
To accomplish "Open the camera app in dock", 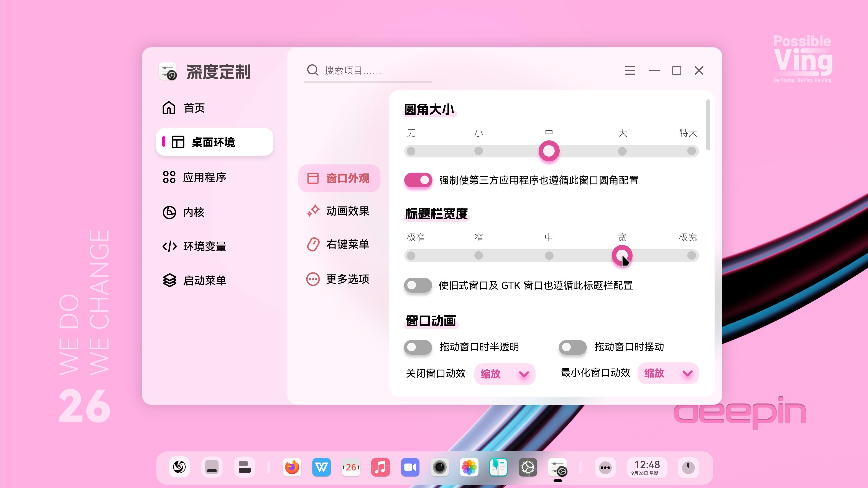I will click(439, 467).
